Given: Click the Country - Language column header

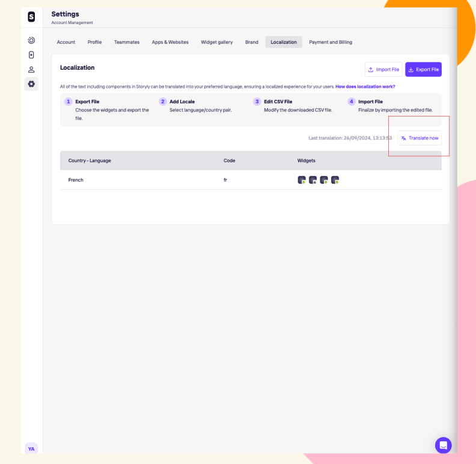Looking at the screenshot, I should (90, 160).
